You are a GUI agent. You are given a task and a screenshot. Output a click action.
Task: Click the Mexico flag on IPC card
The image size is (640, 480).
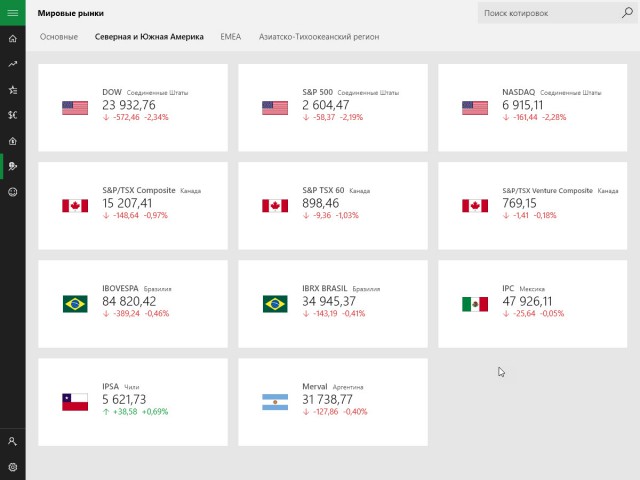pos(475,304)
